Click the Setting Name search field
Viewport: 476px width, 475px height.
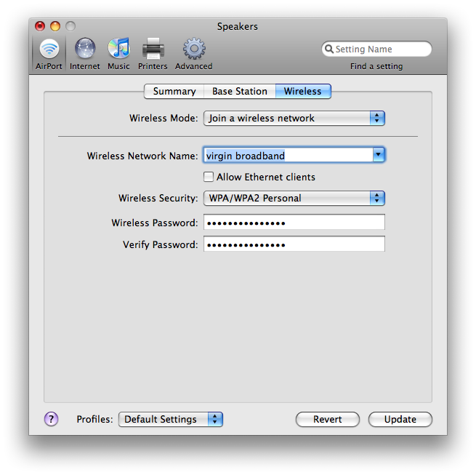[x=376, y=49]
